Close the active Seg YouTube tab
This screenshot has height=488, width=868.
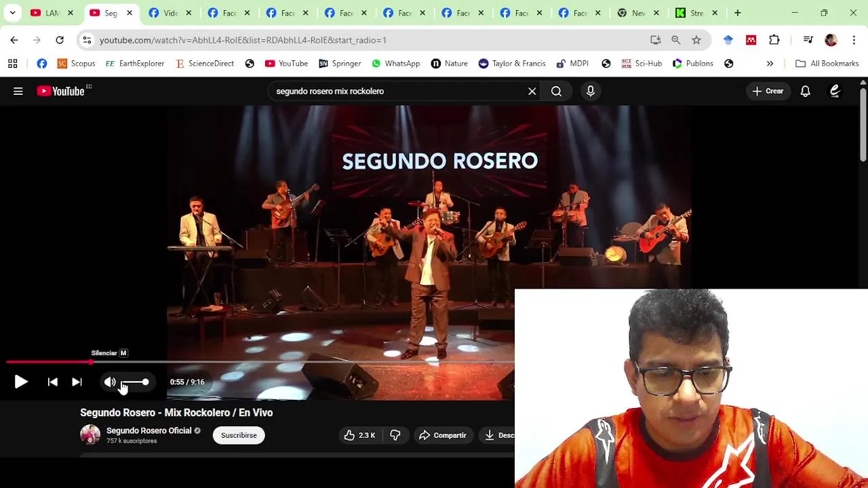(130, 13)
